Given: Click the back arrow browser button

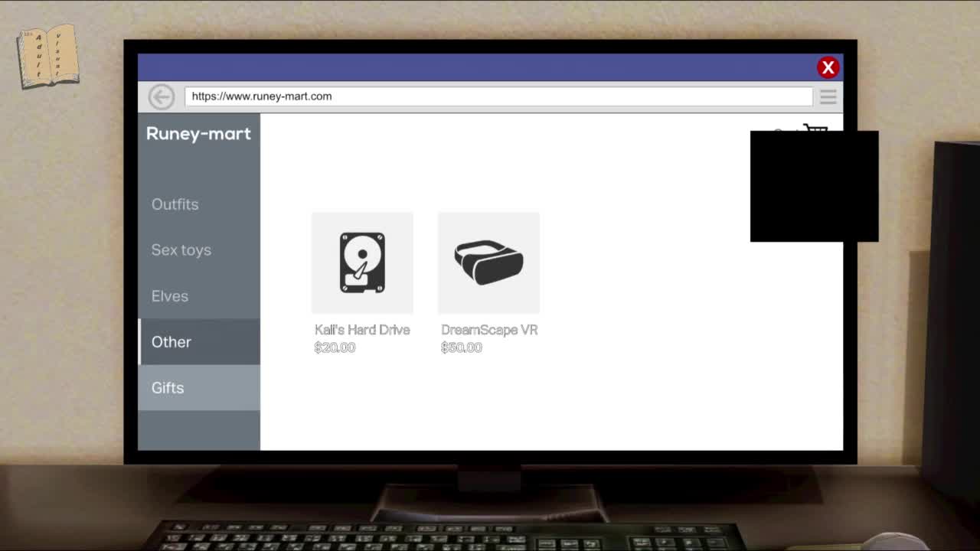Looking at the screenshot, I should 161,96.
